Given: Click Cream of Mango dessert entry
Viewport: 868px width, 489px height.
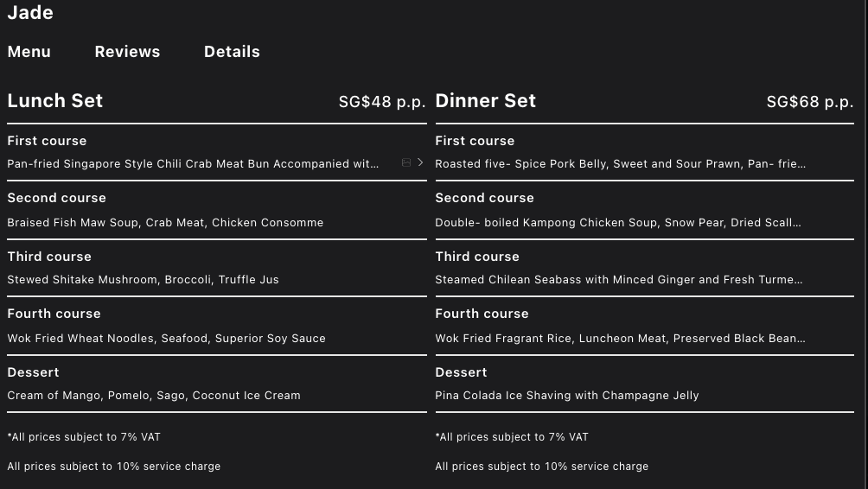Looking at the screenshot, I should tap(154, 396).
